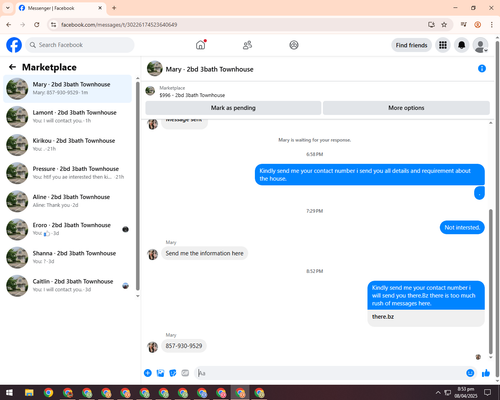
Task: Open the Facebook logo home link
Action: click(x=14, y=45)
